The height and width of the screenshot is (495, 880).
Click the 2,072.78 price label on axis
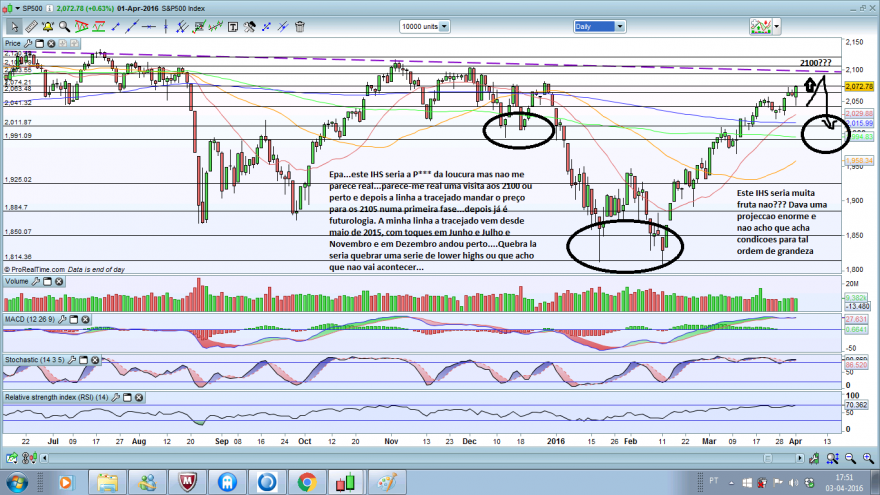click(859, 86)
